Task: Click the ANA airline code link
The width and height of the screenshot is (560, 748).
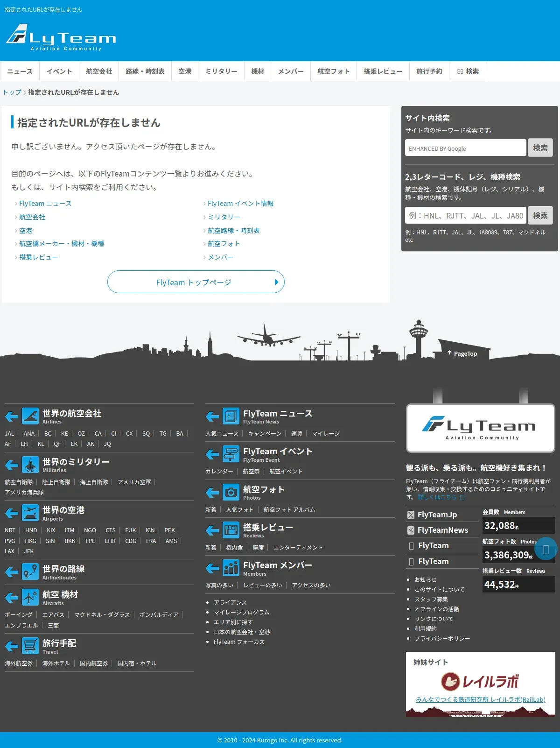Action: point(29,434)
